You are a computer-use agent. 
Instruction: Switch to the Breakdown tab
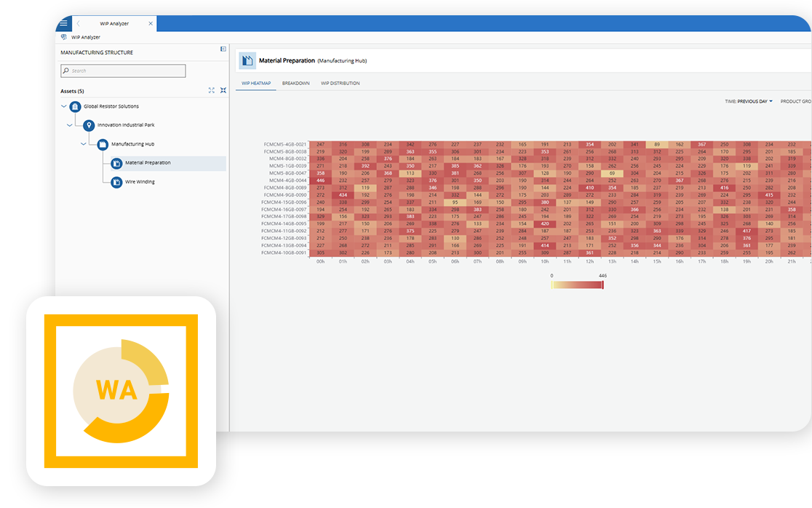click(295, 83)
